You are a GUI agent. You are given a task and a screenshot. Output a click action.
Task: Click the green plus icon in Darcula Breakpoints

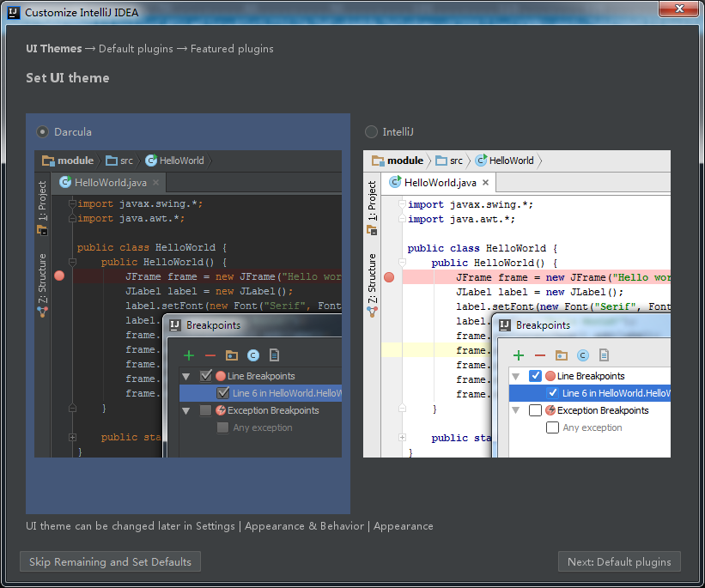pyautogui.click(x=189, y=355)
